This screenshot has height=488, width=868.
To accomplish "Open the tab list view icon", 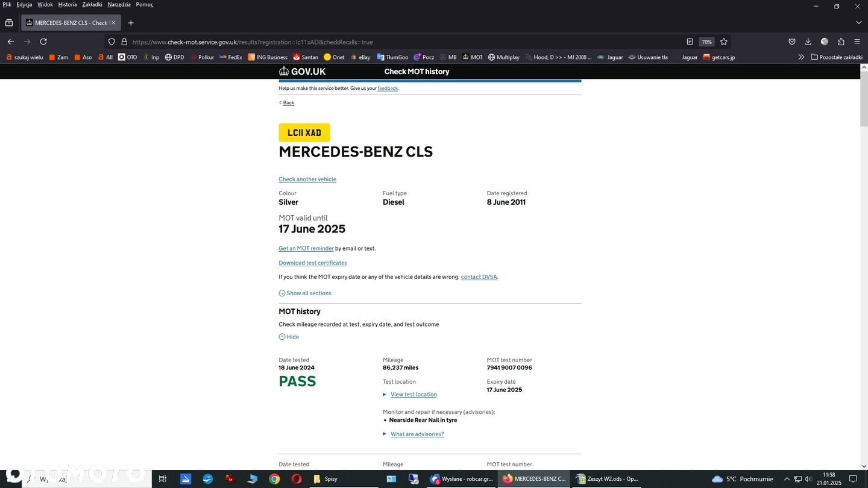I will 9,23.
